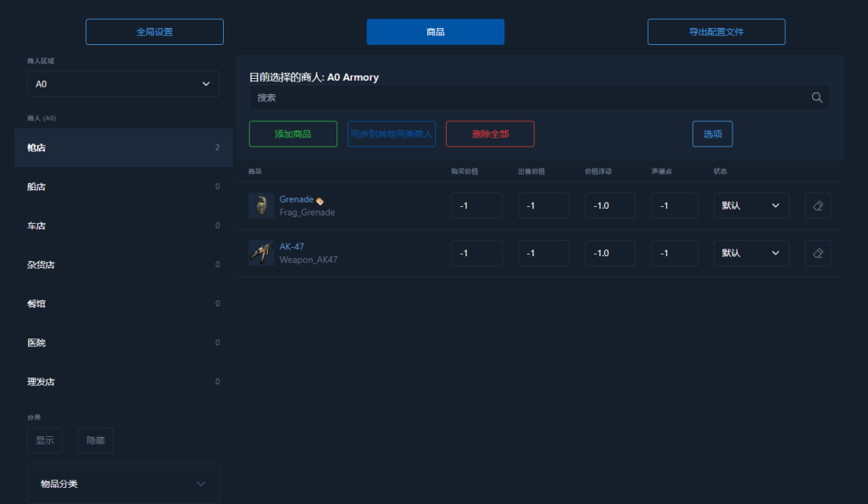Expand the 物品分类 section
This screenshot has height=504, width=868.
point(123,484)
